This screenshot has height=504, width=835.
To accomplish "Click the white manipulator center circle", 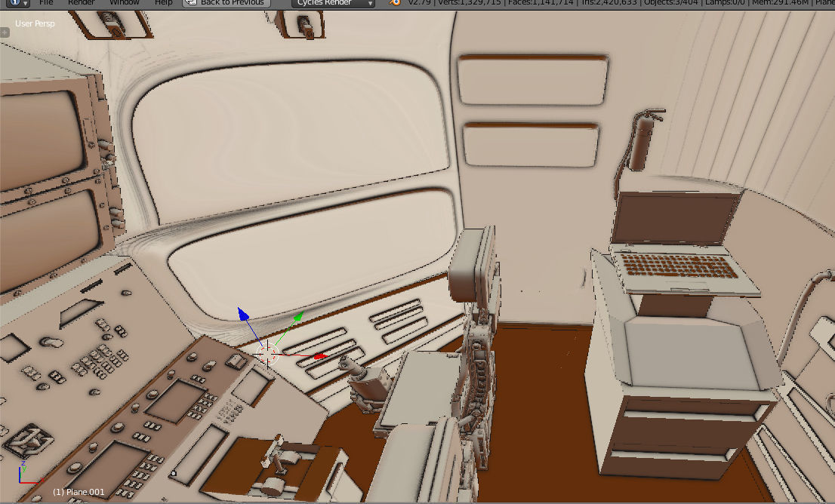I will [x=267, y=354].
